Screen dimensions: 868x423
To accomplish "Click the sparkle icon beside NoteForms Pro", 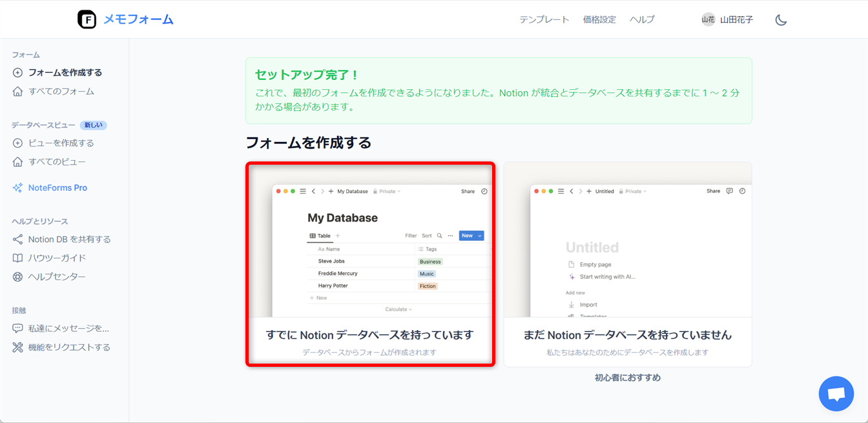I will (x=17, y=188).
